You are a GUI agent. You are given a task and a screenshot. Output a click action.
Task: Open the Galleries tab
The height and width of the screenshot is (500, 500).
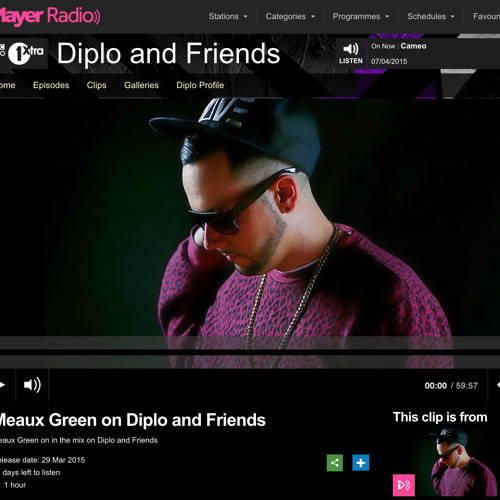(141, 85)
